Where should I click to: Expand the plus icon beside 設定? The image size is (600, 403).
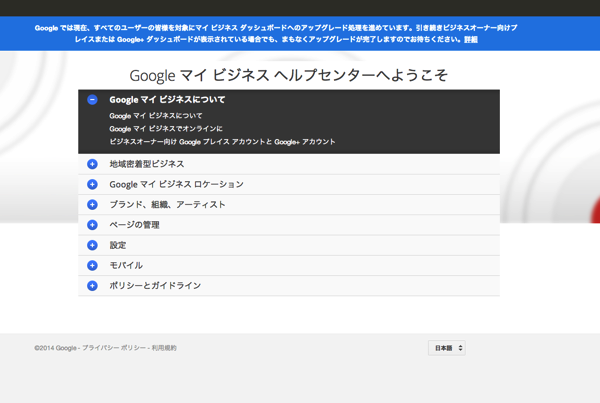[92, 245]
